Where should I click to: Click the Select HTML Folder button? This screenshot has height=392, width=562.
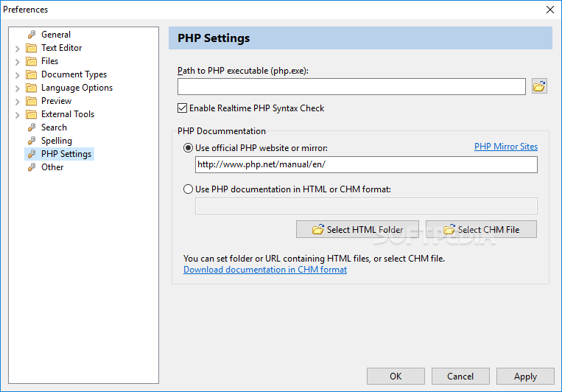[x=357, y=229]
